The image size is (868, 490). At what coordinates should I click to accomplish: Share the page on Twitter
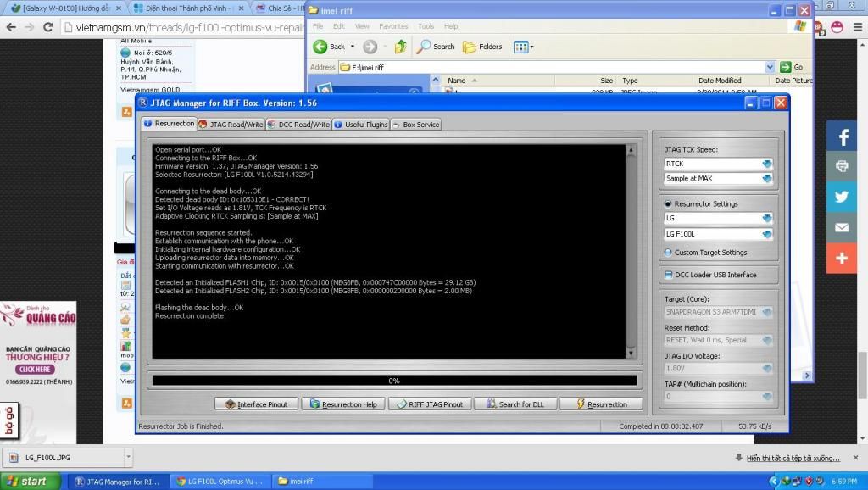tap(842, 197)
